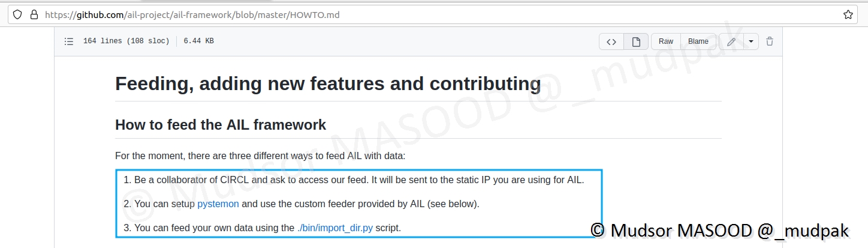Viewport: 868px width, 248px height.
Task: Open the Blame view
Action: [x=698, y=41]
